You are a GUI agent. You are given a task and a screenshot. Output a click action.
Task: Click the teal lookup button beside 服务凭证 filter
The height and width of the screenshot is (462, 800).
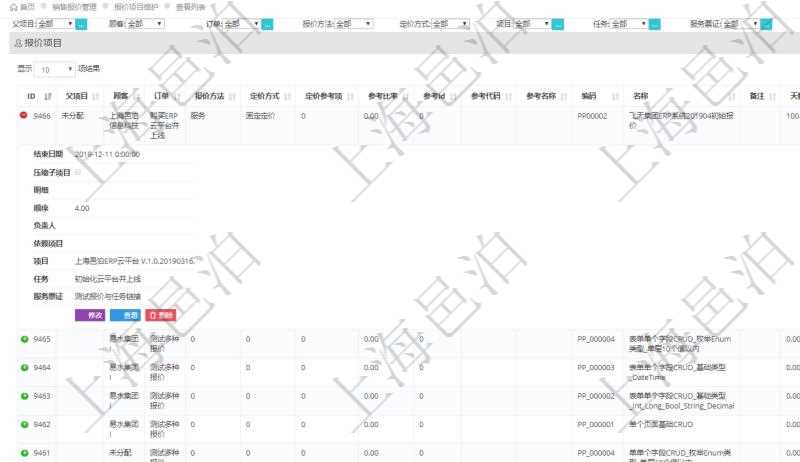tap(766, 24)
